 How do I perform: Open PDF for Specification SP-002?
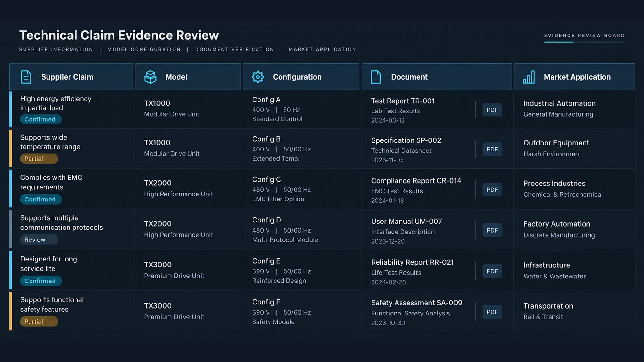point(492,149)
